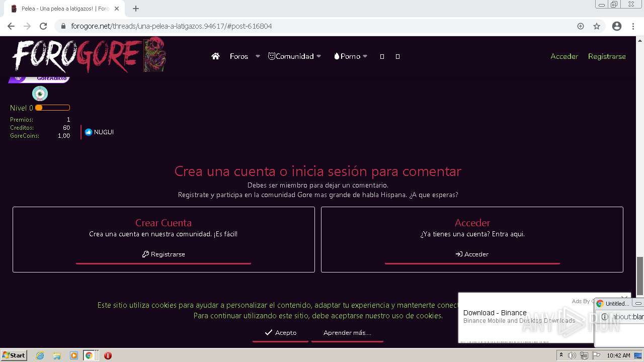Open the Chrome three-dot menu

click(x=633, y=26)
